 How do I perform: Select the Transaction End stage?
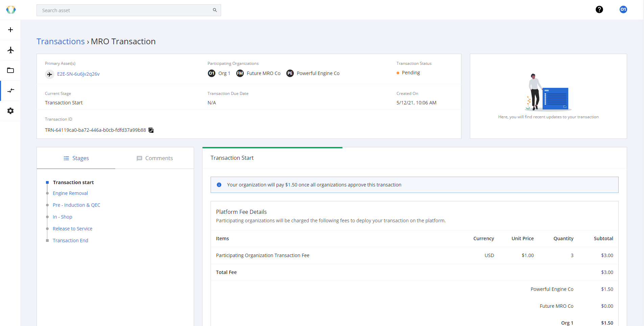point(70,241)
